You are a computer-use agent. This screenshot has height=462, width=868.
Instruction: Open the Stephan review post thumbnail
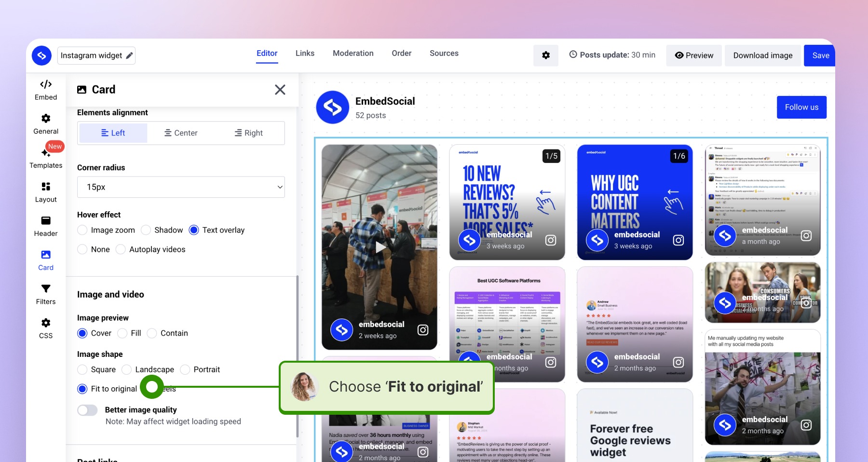[507, 425]
